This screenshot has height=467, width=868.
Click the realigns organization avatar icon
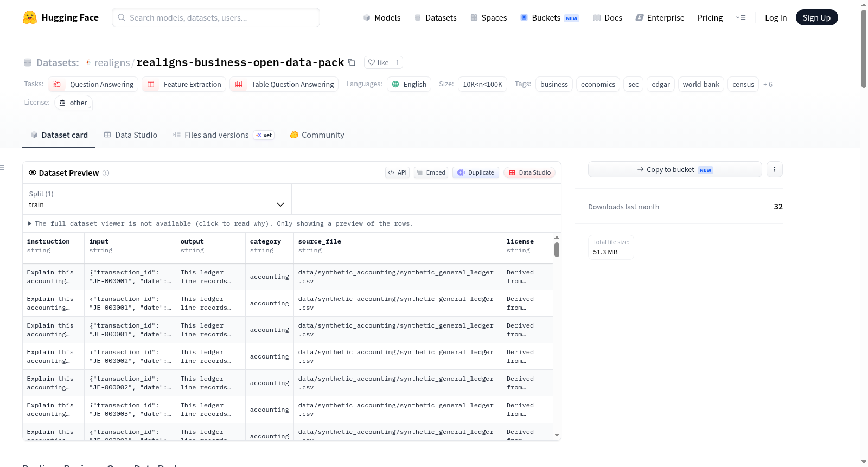pyautogui.click(x=88, y=62)
